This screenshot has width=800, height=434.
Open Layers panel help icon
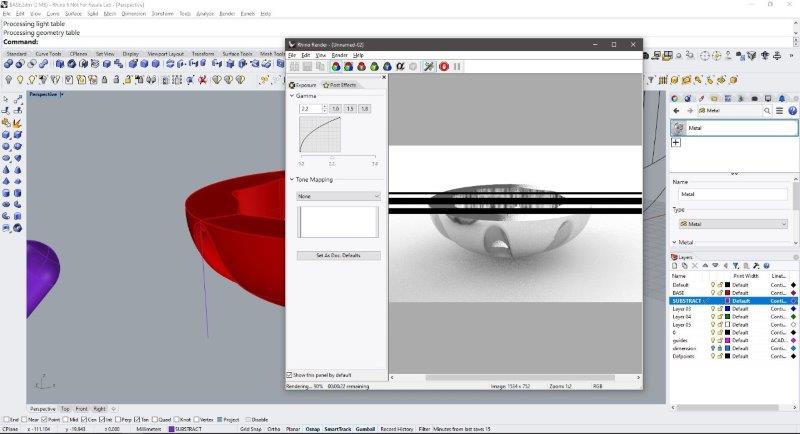click(766, 266)
